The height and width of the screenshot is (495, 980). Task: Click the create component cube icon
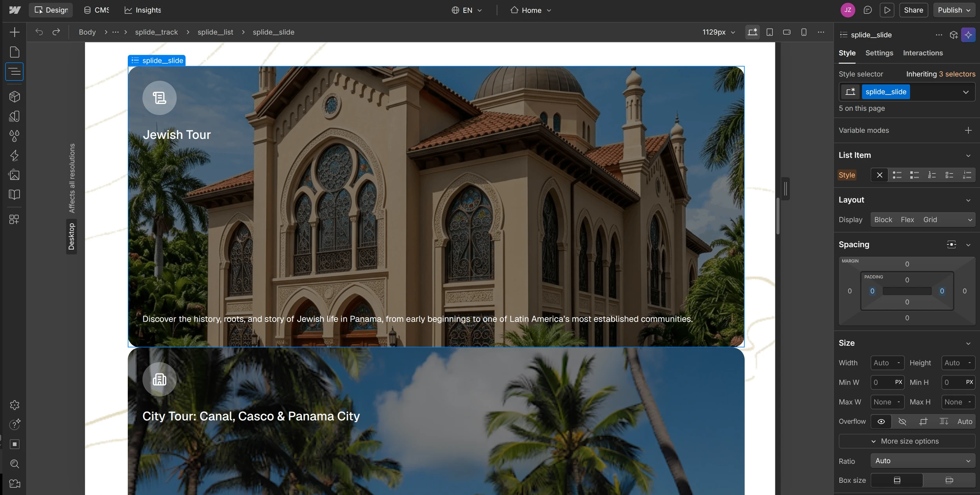[954, 35]
